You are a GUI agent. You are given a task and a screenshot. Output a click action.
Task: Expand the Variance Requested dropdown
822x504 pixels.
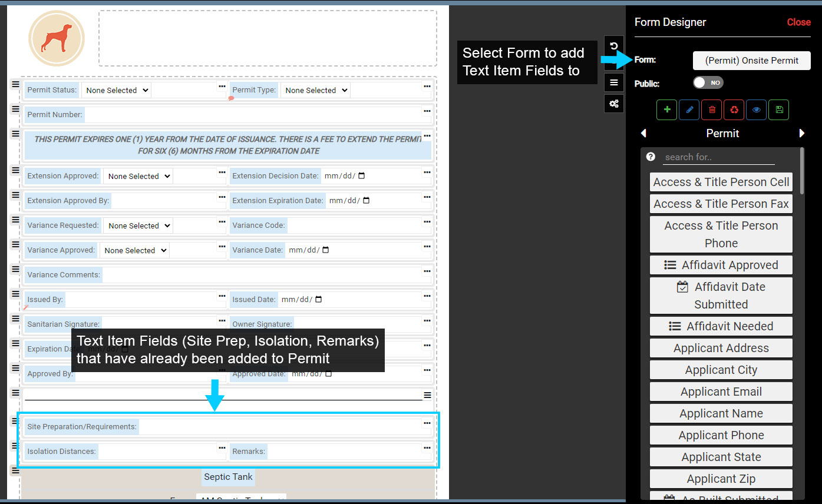tap(138, 226)
